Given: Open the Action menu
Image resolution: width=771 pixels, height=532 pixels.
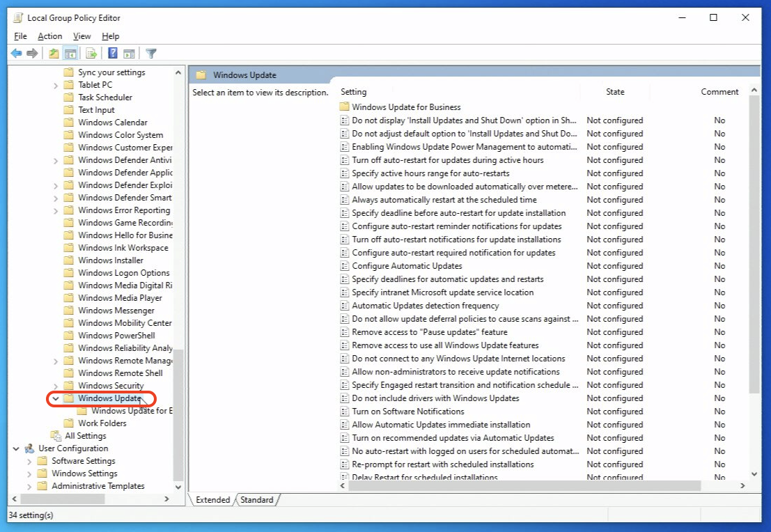Looking at the screenshot, I should point(50,36).
